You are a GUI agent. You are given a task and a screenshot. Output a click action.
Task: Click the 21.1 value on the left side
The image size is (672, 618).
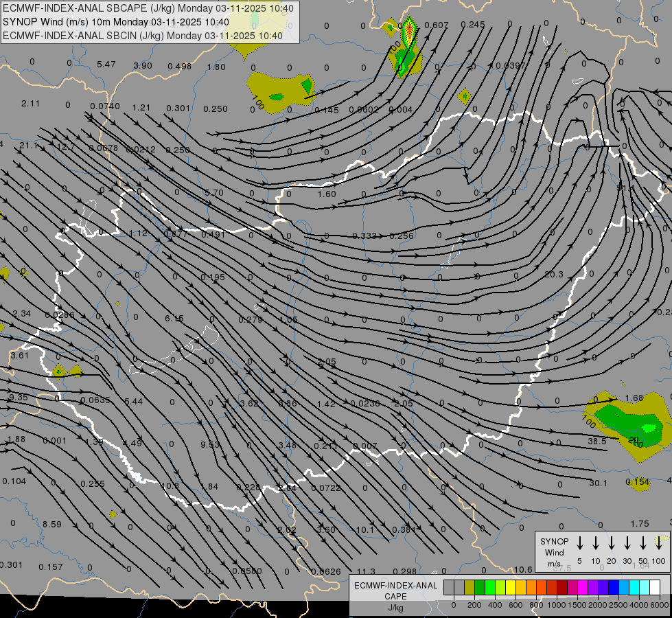[x=29, y=146]
